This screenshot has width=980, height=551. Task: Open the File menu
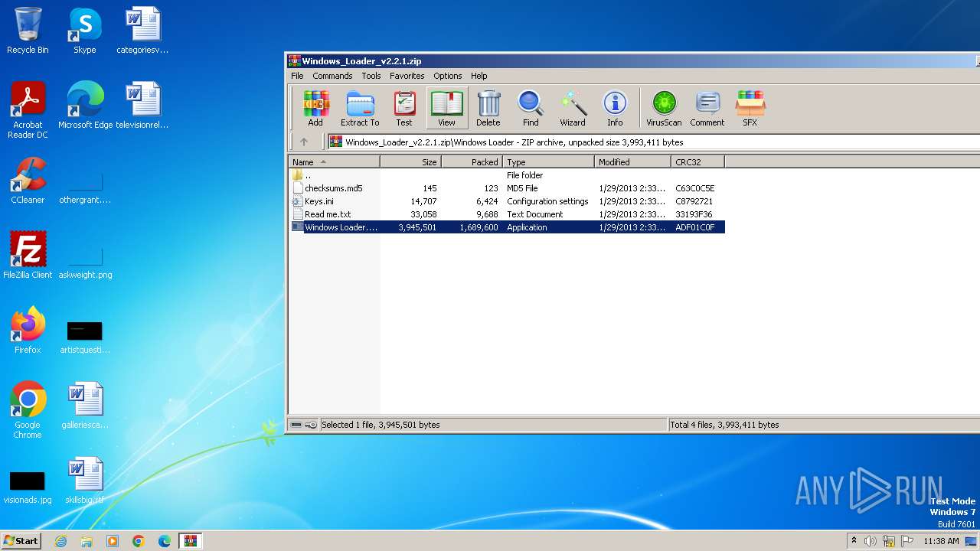tap(297, 76)
